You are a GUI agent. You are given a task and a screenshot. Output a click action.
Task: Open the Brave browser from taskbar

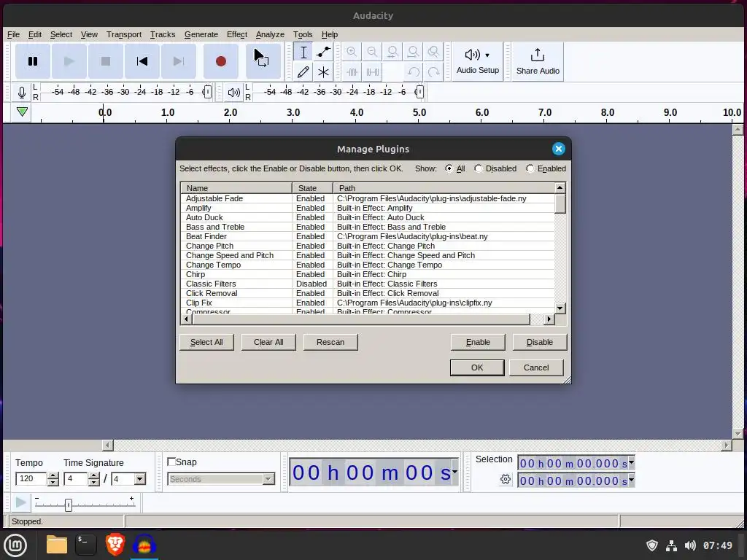[115, 545]
